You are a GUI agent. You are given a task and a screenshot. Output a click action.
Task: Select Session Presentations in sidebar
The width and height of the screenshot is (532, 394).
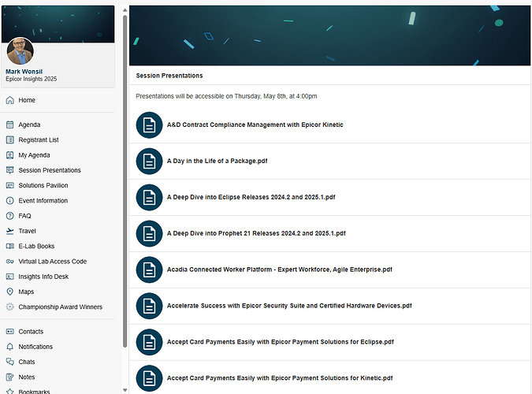50,170
